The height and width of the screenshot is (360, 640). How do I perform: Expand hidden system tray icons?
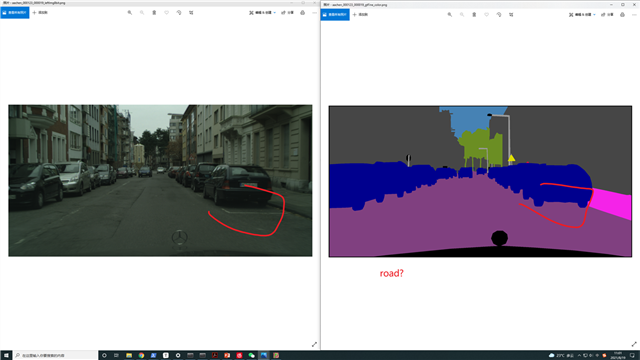coord(579,356)
